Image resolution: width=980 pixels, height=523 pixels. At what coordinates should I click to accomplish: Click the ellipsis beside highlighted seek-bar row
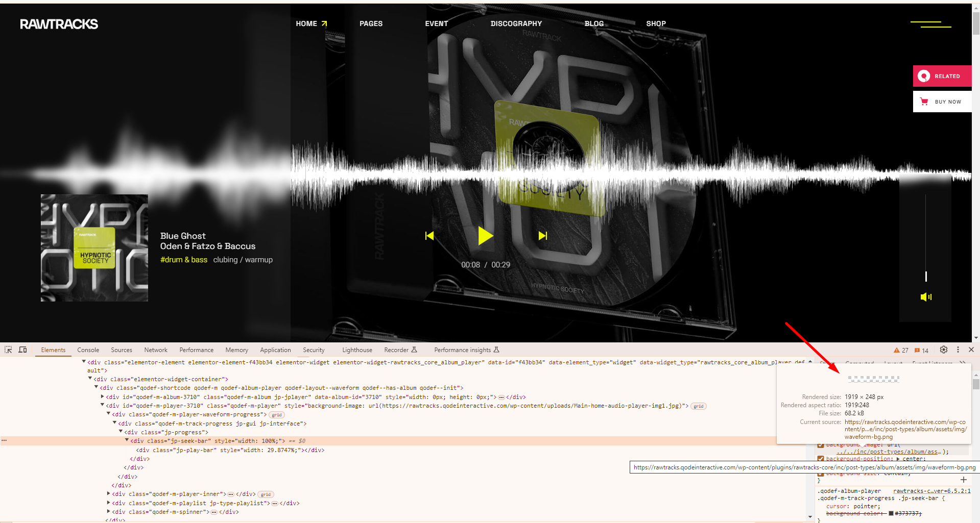pyautogui.click(x=4, y=440)
